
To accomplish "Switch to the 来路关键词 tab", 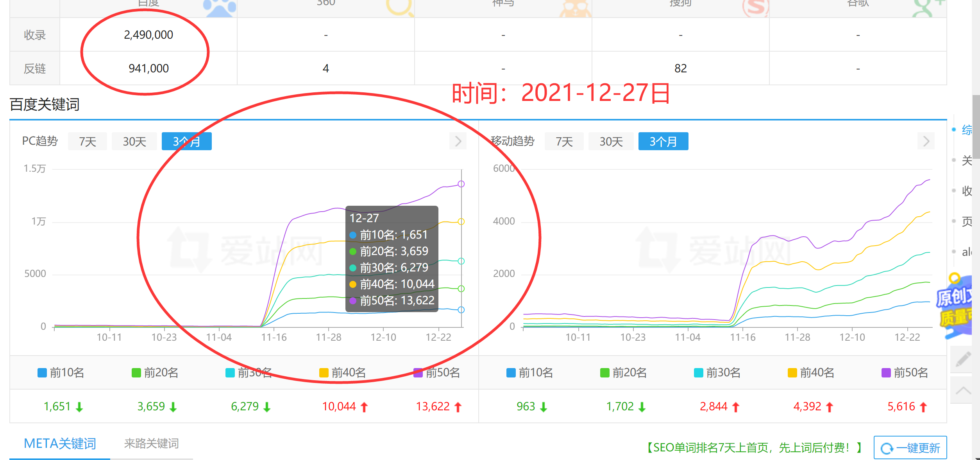I will [x=151, y=443].
